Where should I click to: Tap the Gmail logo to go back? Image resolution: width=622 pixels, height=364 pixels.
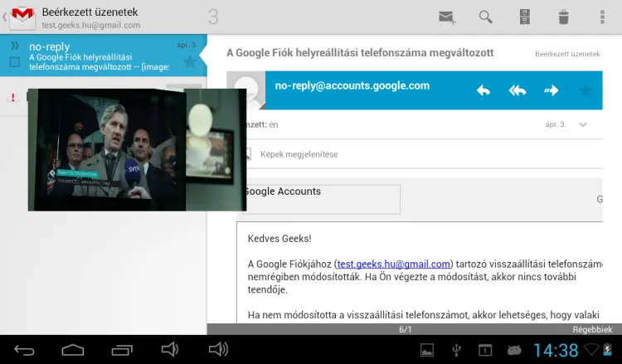[x=22, y=17]
